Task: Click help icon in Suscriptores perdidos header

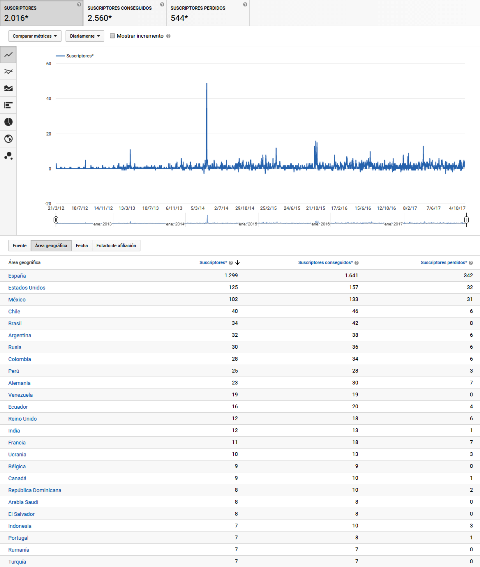Action: (471, 263)
